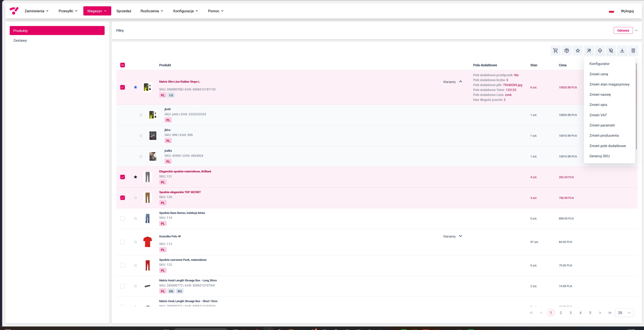
Task: Click the trash delete toolbar icon
Action: tap(633, 51)
